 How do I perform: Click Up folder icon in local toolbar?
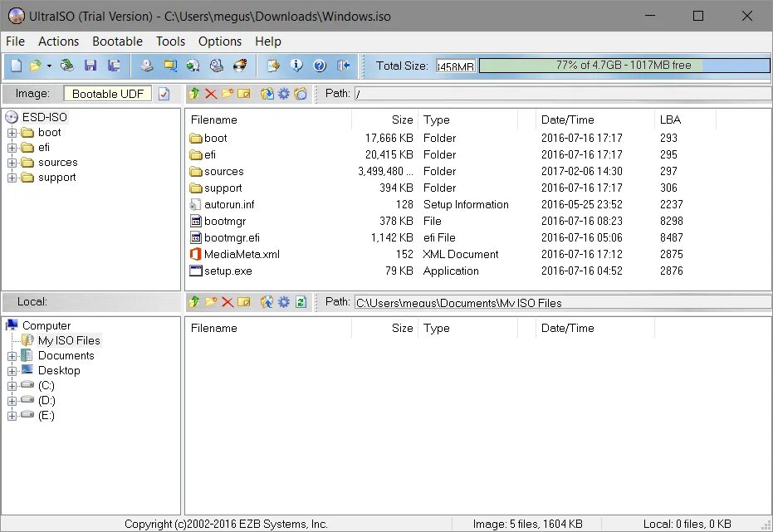click(x=193, y=302)
